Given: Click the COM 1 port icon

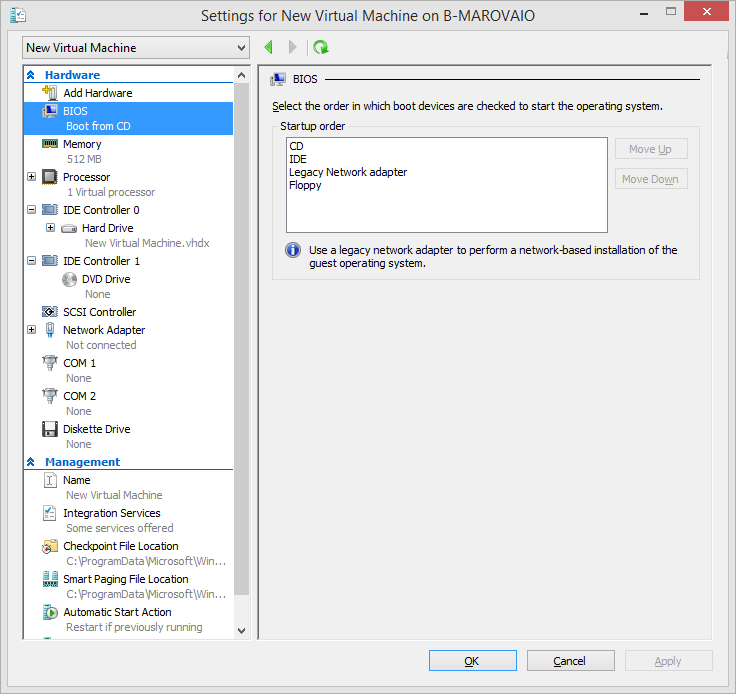Looking at the screenshot, I should tap(49, 363).
